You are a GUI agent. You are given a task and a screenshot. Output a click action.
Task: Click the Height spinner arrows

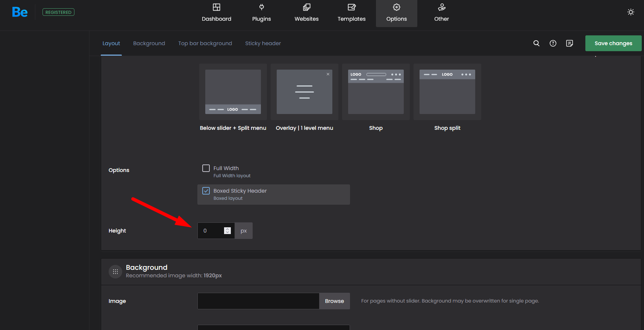[x=227, y=231]
